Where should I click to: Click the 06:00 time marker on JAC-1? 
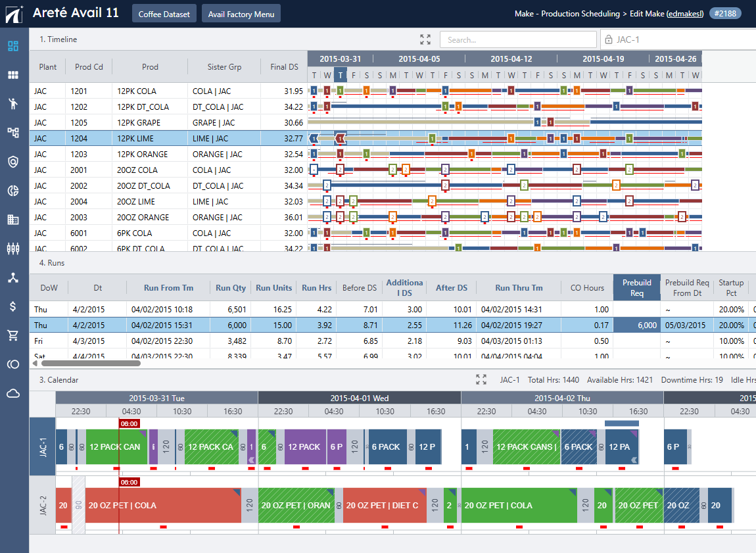click(129, 423)
